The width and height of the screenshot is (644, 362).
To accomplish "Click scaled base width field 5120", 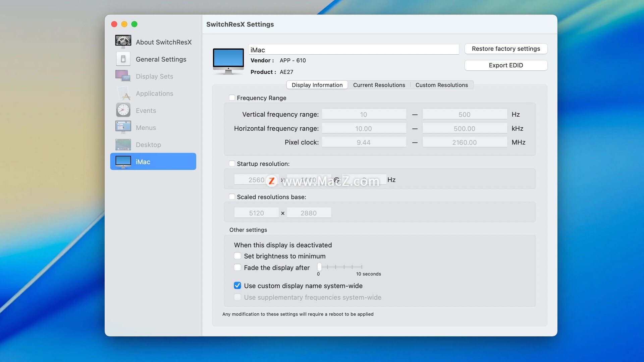I will tap(256, 213).
